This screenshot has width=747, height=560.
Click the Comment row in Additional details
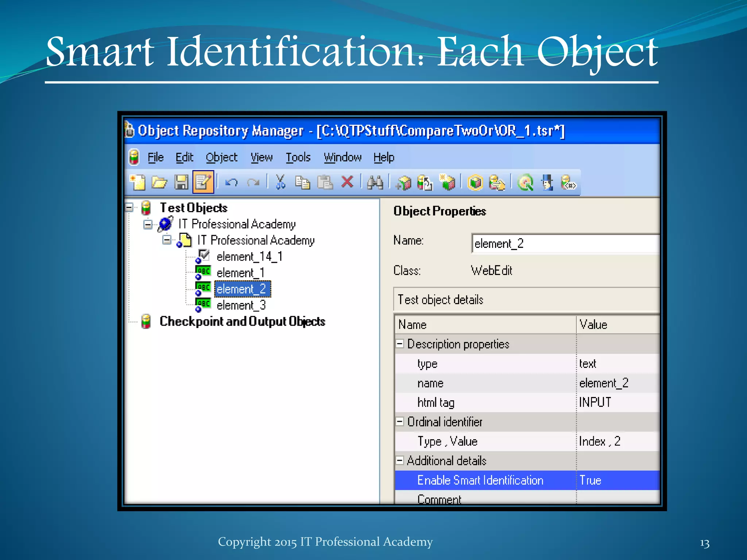527,498
